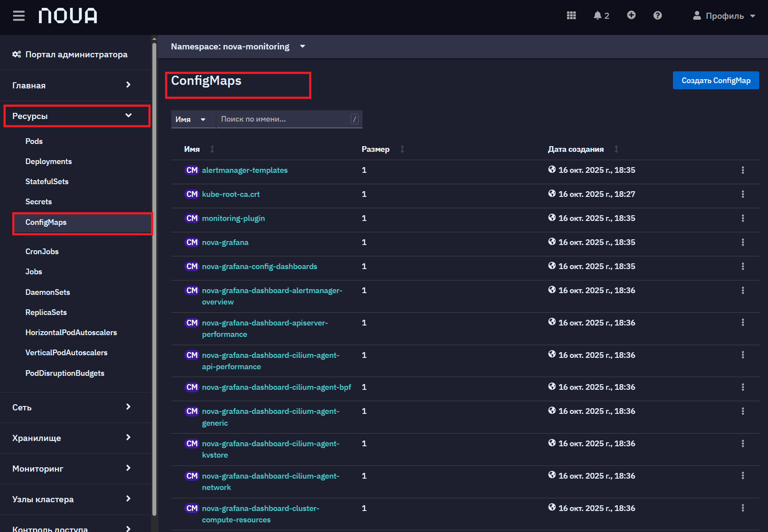Open kebab menu for cilium-agent-kvstore row
The image size is (768, 532).
click(743, 444)
